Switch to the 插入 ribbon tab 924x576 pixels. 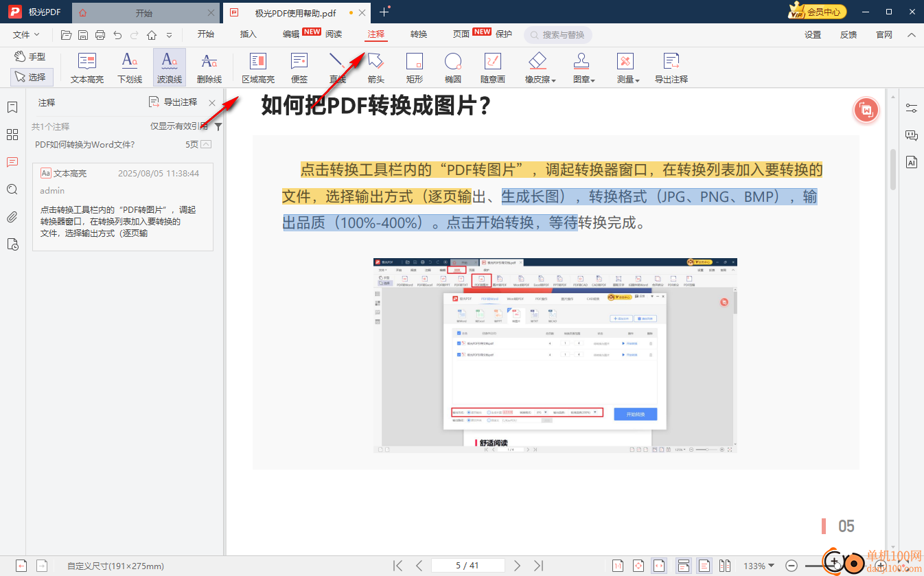tap(249, 34)
